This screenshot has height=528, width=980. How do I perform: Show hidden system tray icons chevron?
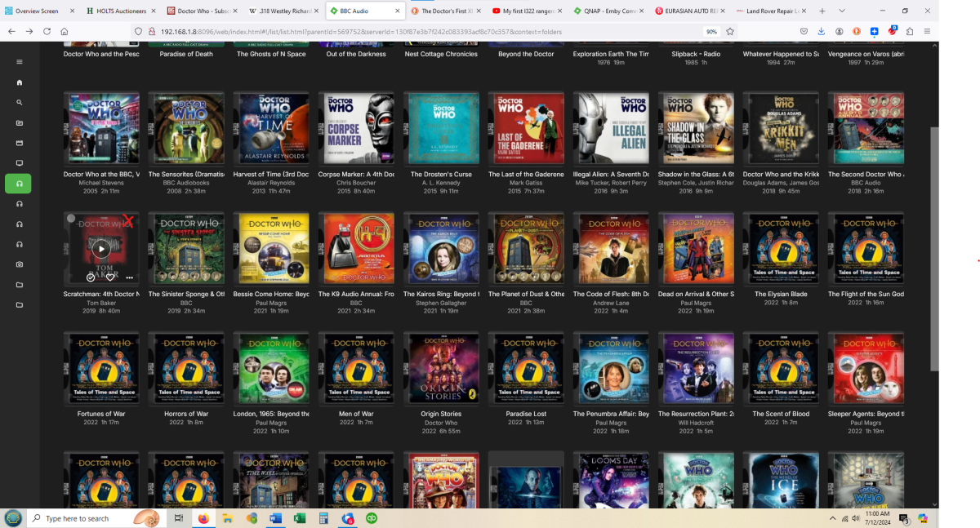[x=834, y=518]
